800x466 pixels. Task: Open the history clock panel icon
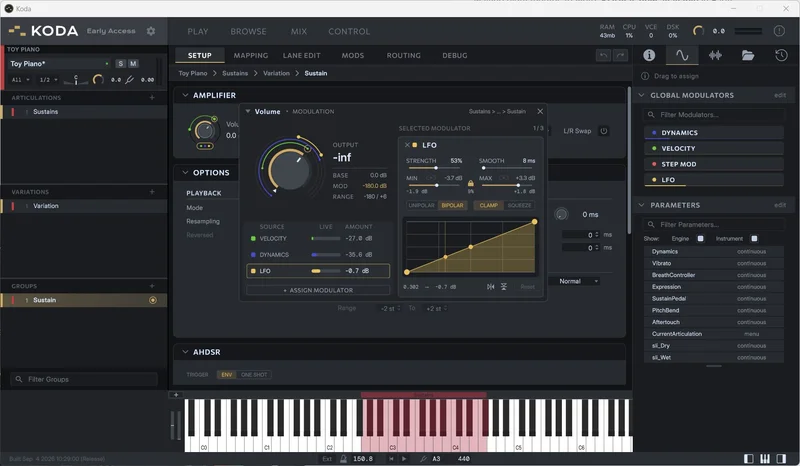(x=781, y=55)
